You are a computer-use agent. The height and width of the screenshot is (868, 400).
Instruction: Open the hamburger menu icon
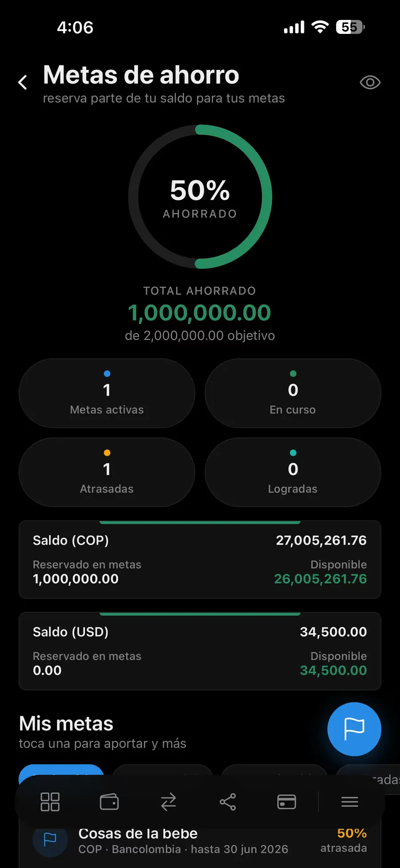350,802
